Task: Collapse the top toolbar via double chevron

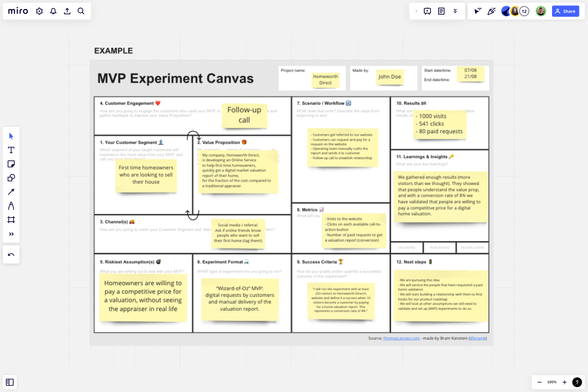Action: (x=455, y=11)
